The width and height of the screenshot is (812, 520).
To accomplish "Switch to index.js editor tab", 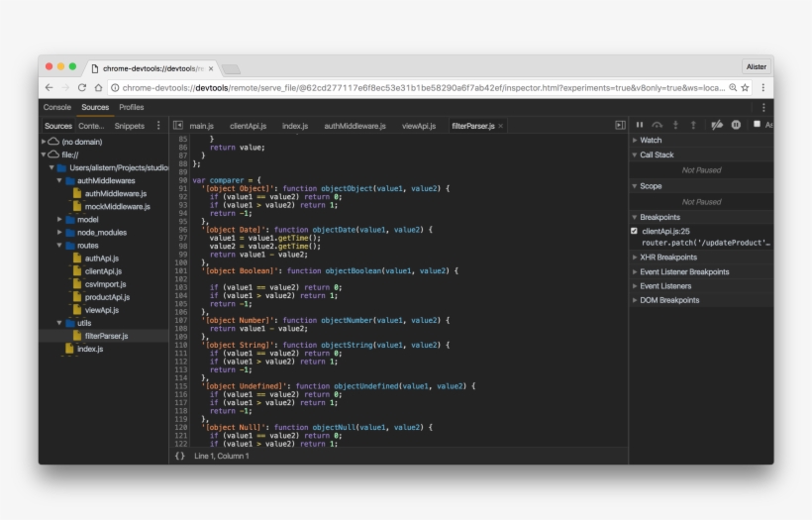I will (x=295, y=126).
